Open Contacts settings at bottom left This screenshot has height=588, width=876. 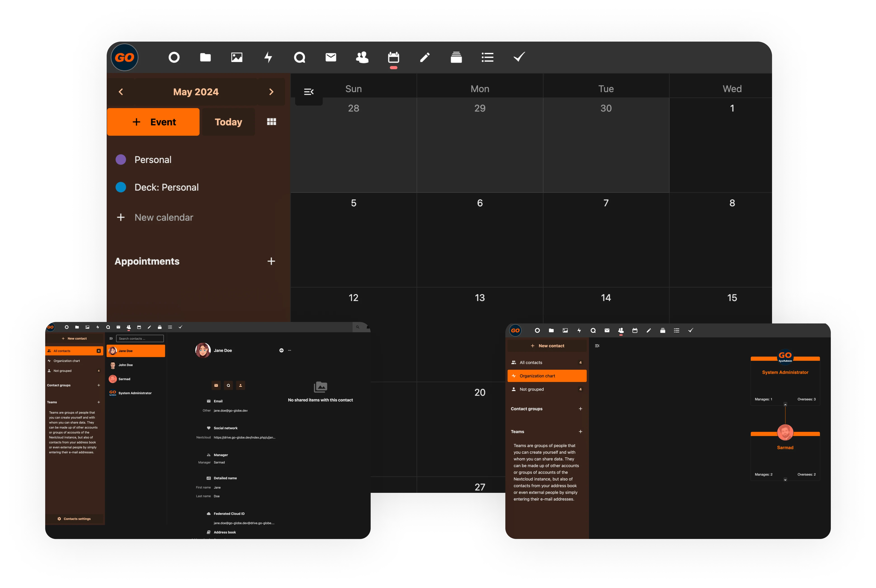tap(74, 519)
